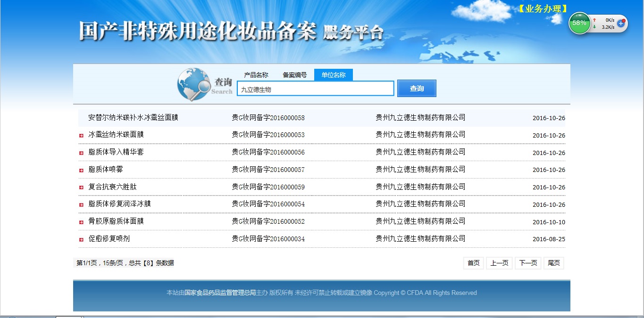The height and width of the screenshot is (318, 644).
Task: Open product 复合抗衰六胜肽
Action: [x=112, y=187]
